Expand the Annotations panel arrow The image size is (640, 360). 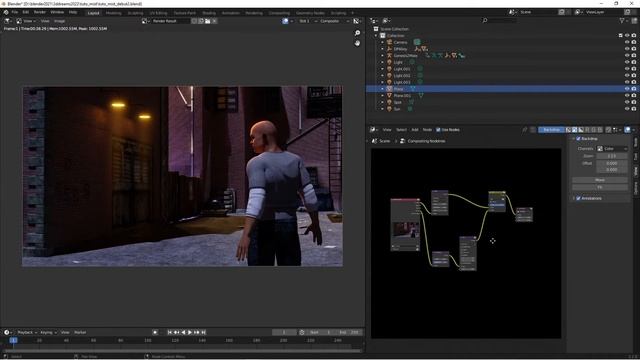(573, 198)
